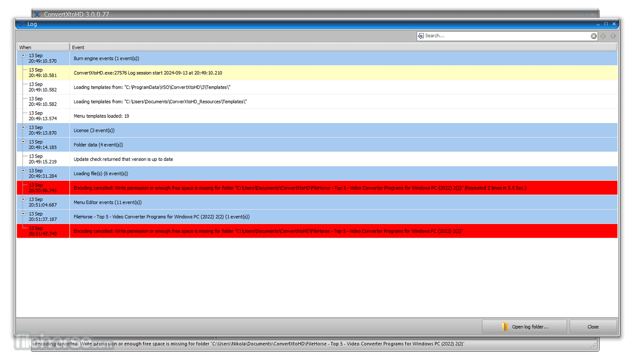Viewport: 634px width, 364px height.
Task: Expand the Loading file(s) events group
Action: click(24, 171)
